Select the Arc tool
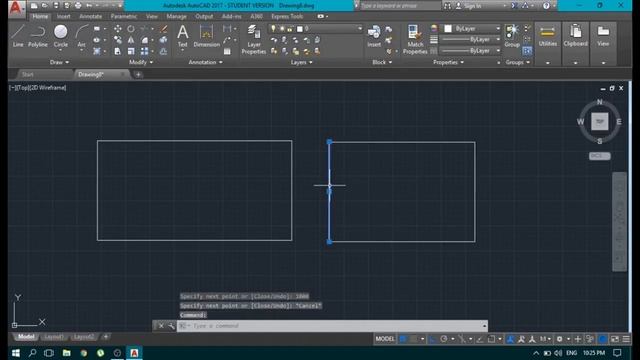The height and width of the screenshot is (360, 640). tap(82, 36)
